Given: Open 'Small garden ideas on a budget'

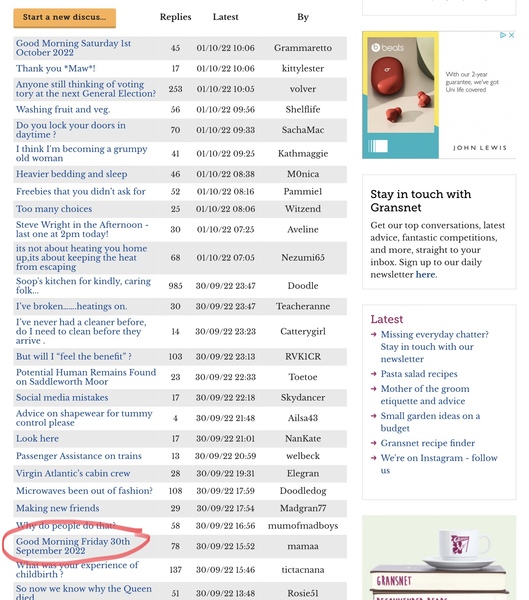Looking at the screenshot, I should (x=430, y=422).
